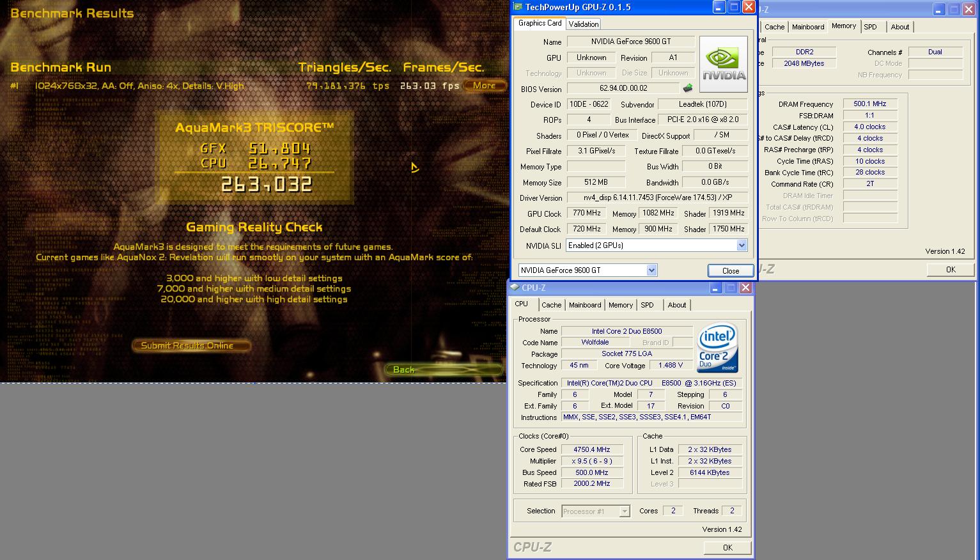980x560 pixels.
Task: Switch to GPU-Z Graphics Card tab
Action: click(x=540, y=23)
